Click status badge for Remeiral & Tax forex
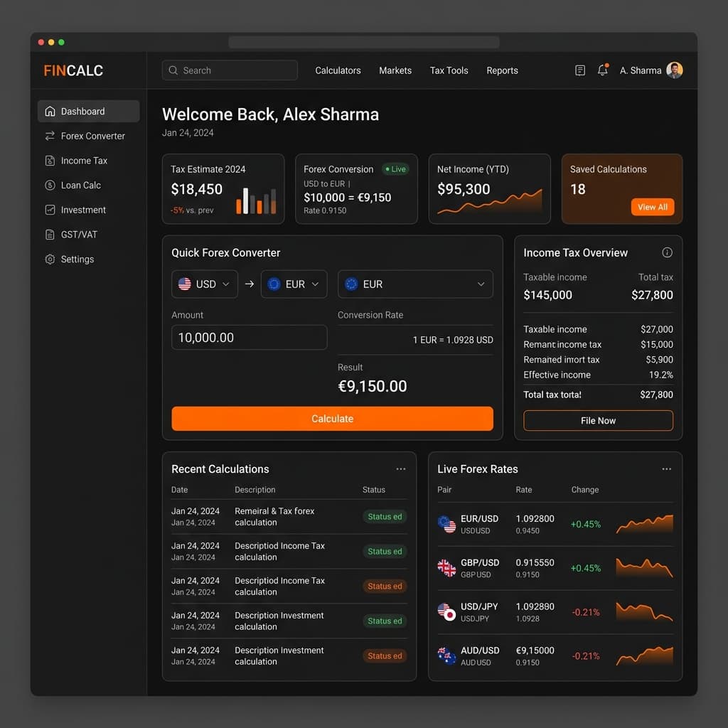 (385, 517)
